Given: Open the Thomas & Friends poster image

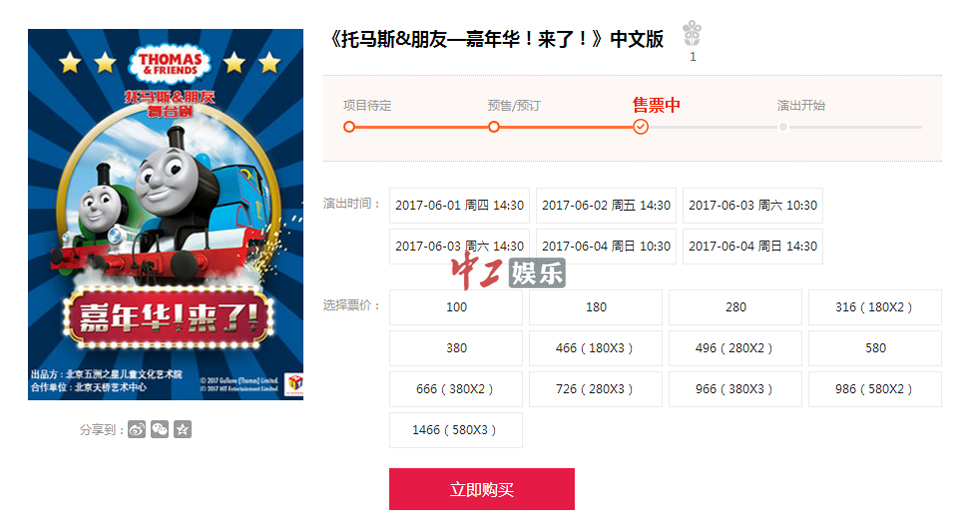Looking at the screenshot, I should (x=165, y=214).
